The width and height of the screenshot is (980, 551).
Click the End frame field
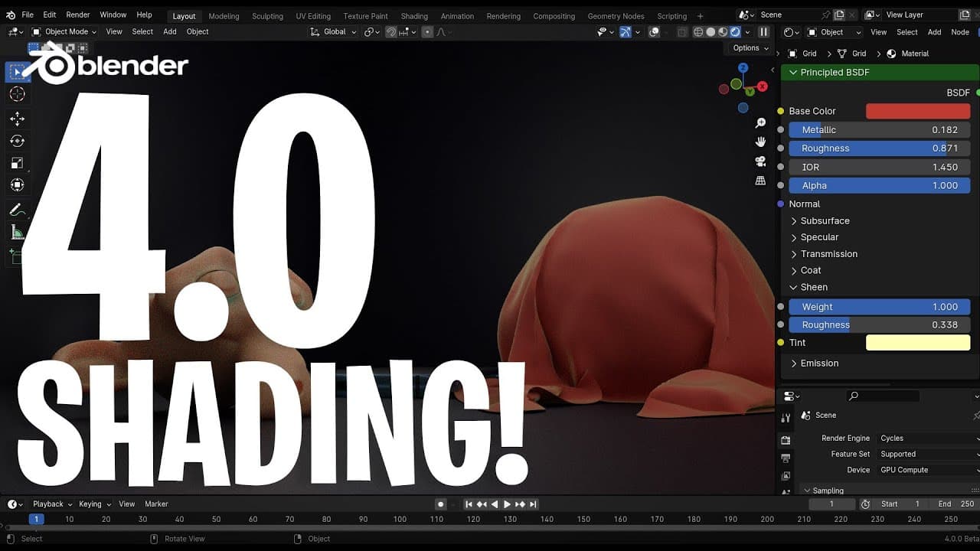[x=955, y=504]
